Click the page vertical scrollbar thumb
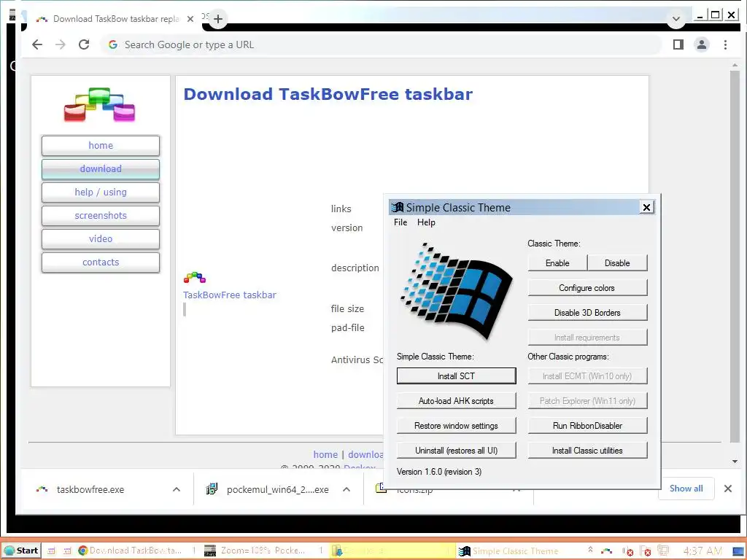Image resolution: width=747 pixels, height=560 pixels. pyautogui.click(x=735, y=256)
